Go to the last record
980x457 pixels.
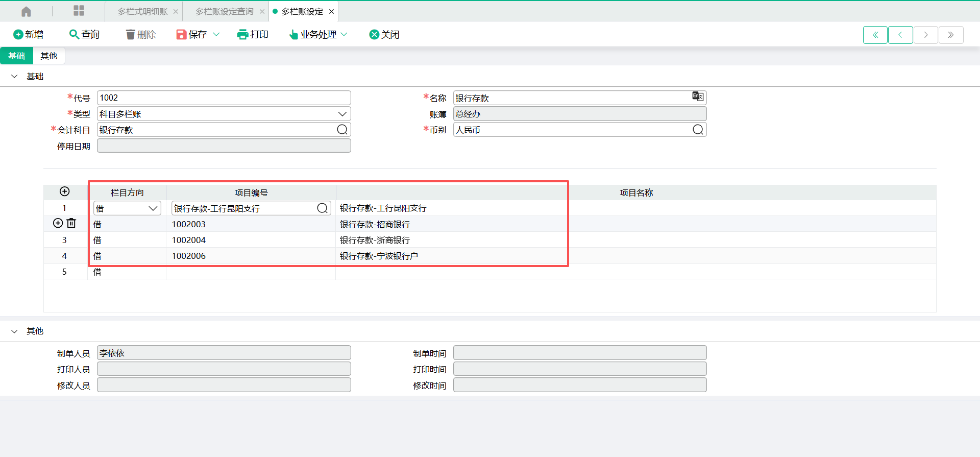click(950, 35)
